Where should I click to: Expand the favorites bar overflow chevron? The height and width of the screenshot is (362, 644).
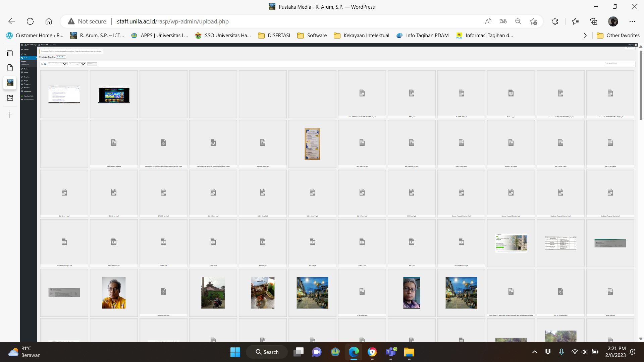pyautogui.click(x=585, y=36)
